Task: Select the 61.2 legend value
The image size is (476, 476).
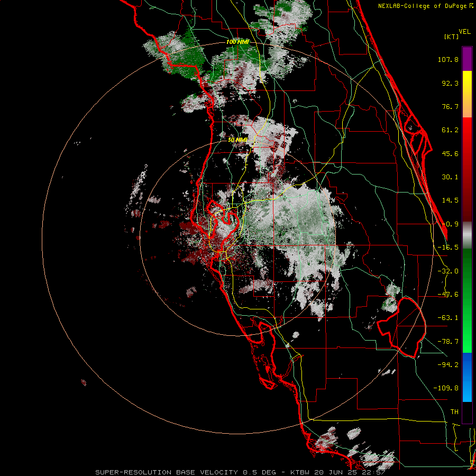Action: click(450, 130)
